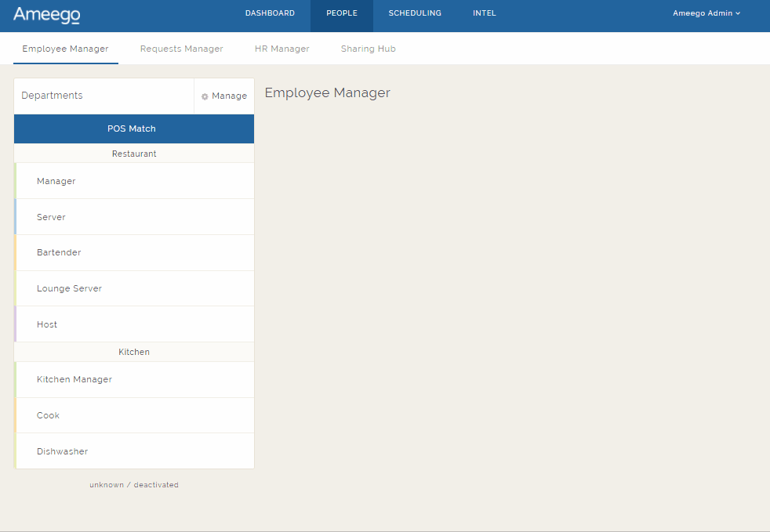Image resolution: width=770 pixels, height=532 pixels.
Task: Switch to the Requests Manager tab
Action: [x=181, y=48]
